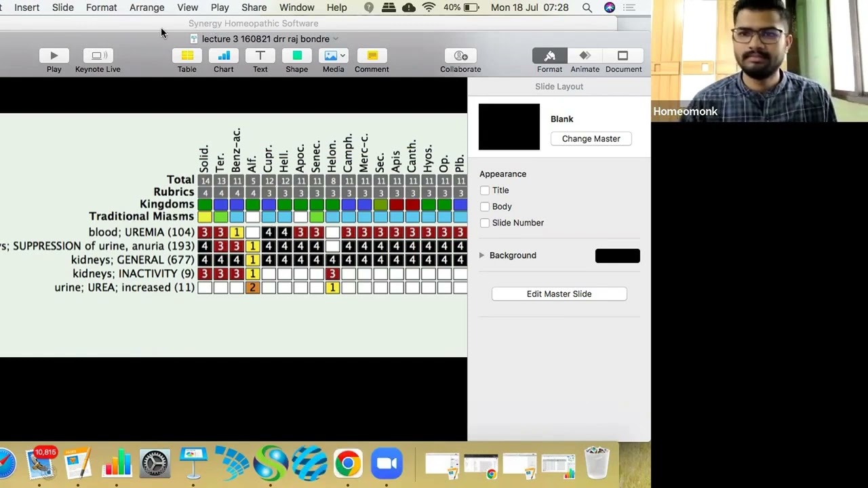Open the Animate inspector
Viewport: 868px width, 488px height.
[x=585, y=56]
